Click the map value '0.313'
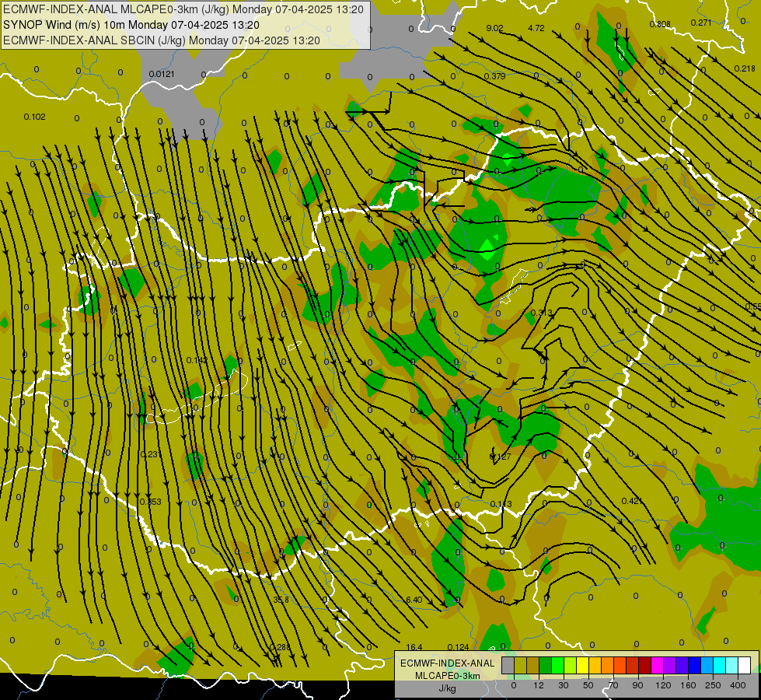 (x=541, y=313)
